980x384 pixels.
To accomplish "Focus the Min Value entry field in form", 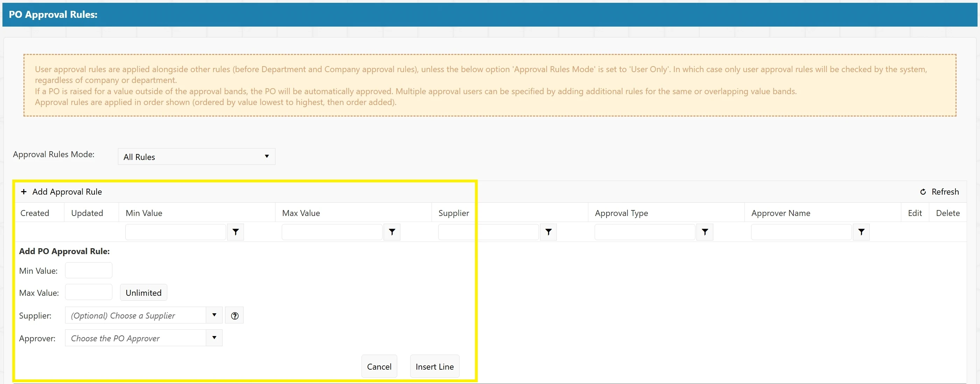I will click(89, 271).
